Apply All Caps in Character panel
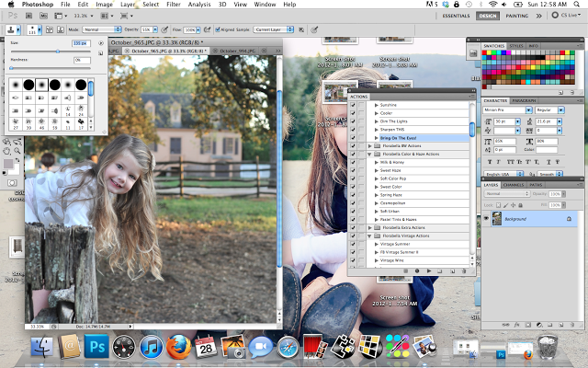Viewport: 588px width, 368px height. click(511, 162)
